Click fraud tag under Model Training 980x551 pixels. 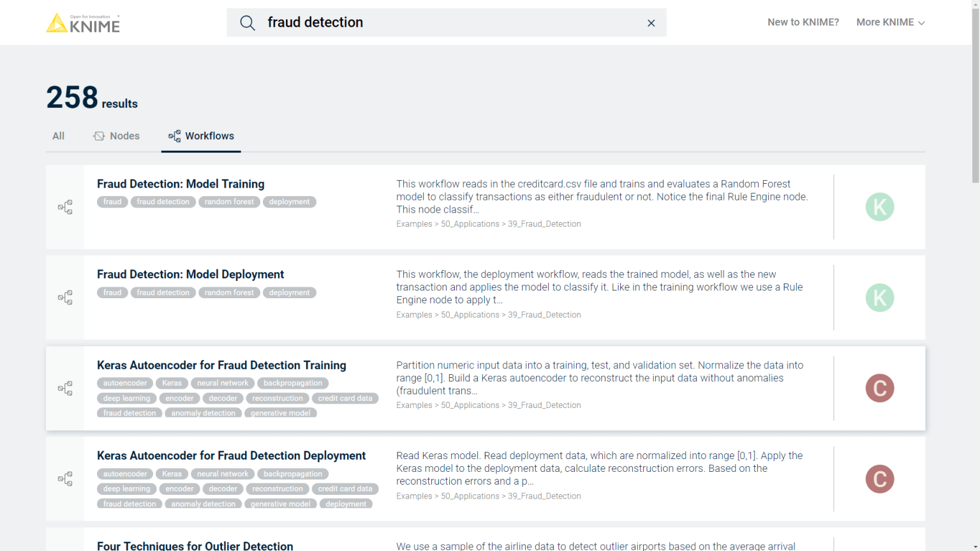coord(112,202)
